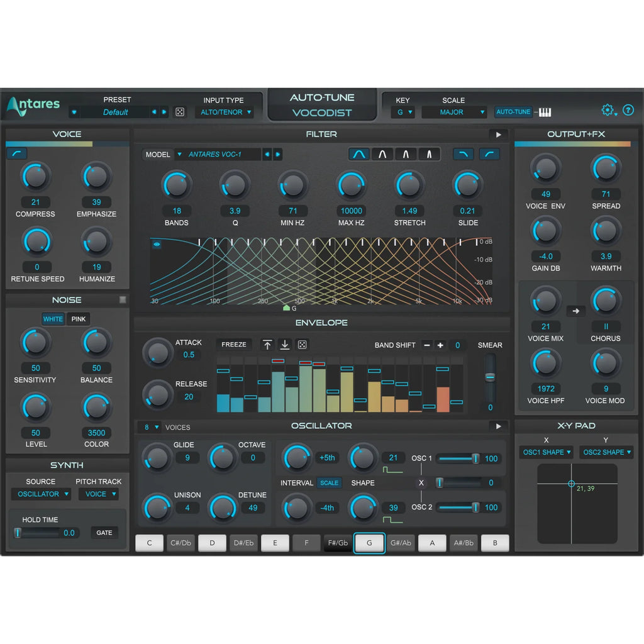Open the settings gear menu

(x=608, y=110)
